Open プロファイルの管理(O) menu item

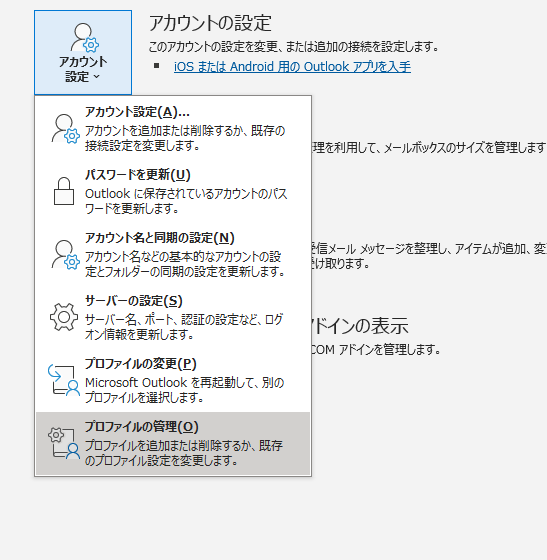coord(173,444)
